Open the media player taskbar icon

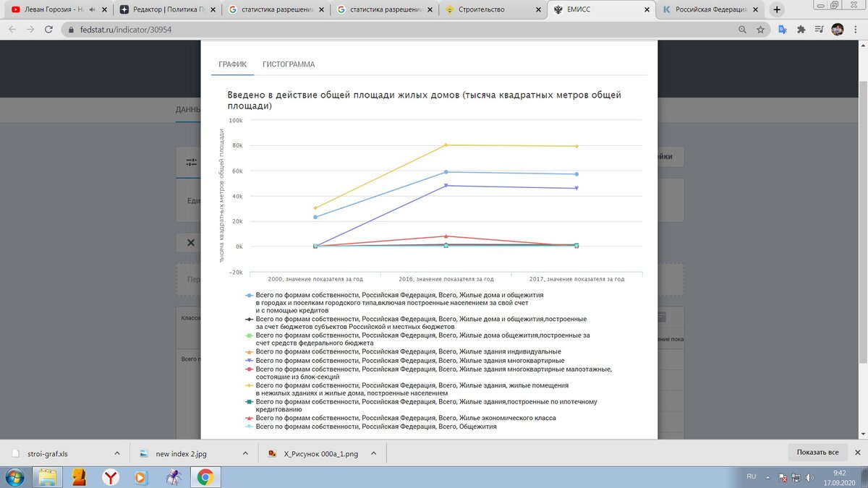click(x=141, y=477)
